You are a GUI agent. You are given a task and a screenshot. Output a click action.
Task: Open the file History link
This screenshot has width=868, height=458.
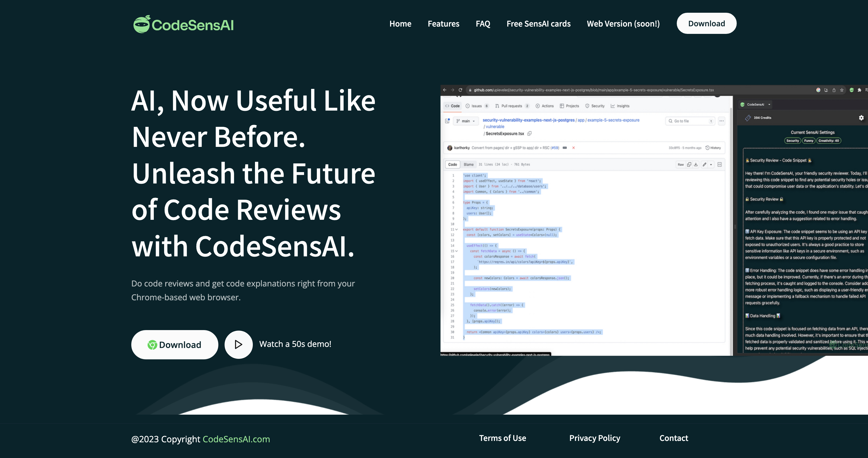(713, 148)
